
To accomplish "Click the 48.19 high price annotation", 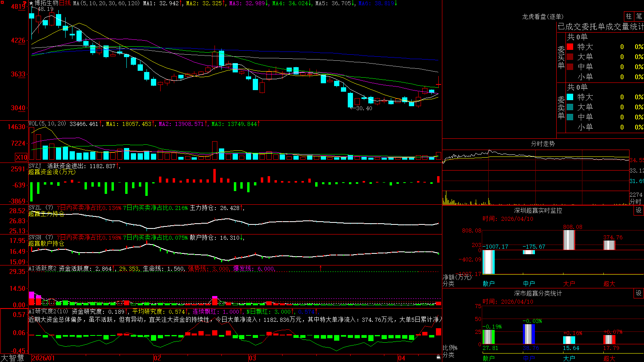I will (45, 9).
